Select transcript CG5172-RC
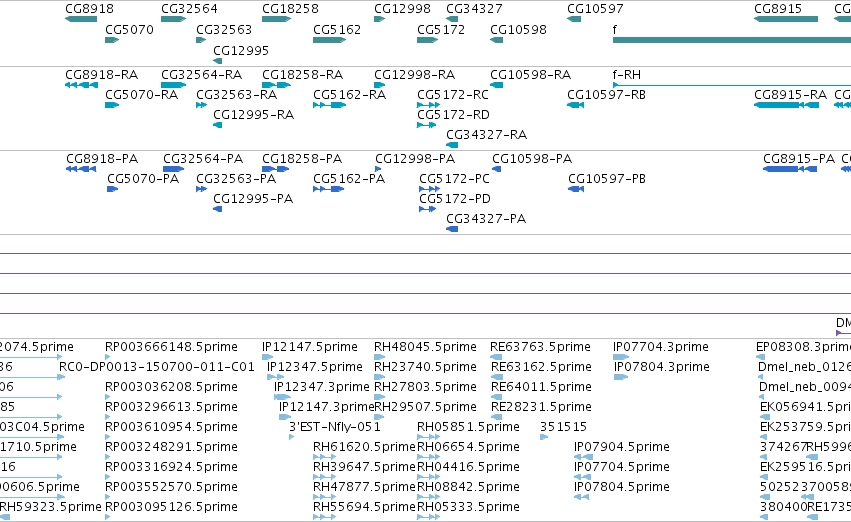 [453, 95]
